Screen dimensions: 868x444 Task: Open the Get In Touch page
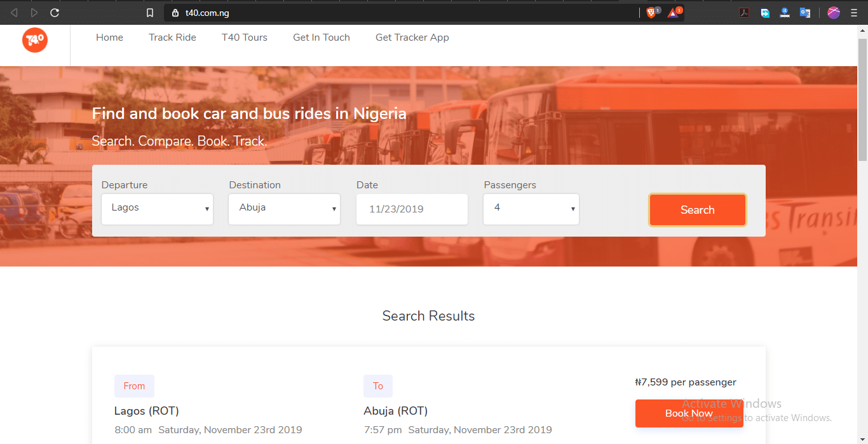tap(322, 38)
